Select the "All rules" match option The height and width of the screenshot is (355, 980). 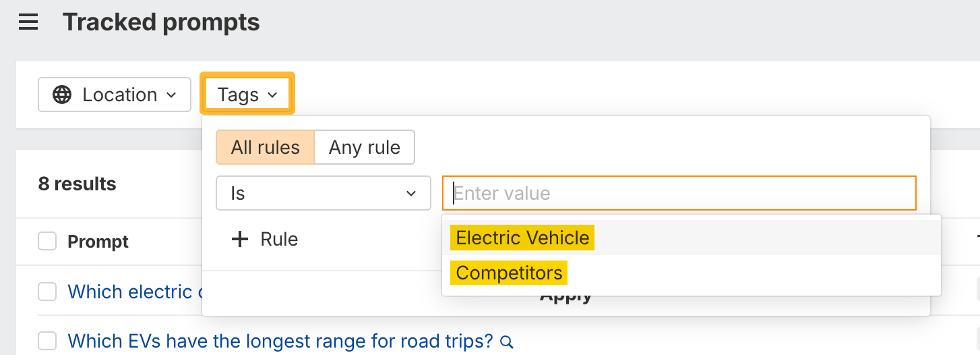265,148
